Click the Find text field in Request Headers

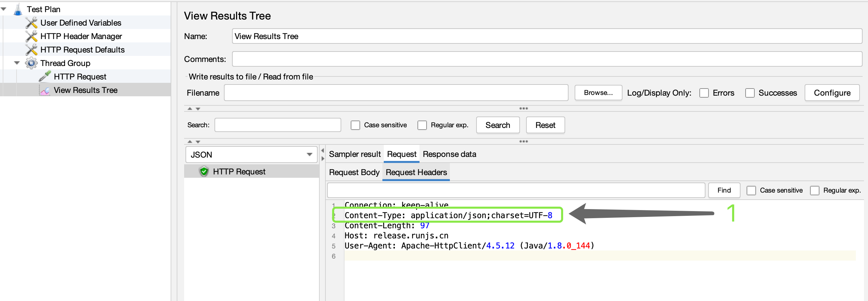click(x=516, y=190)
